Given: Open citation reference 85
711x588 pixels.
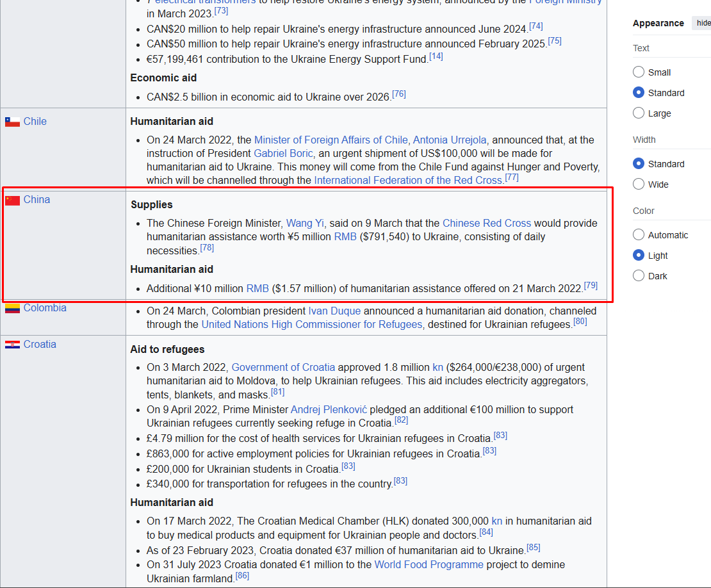Looking at the screenshot, I should click(533, 547).
